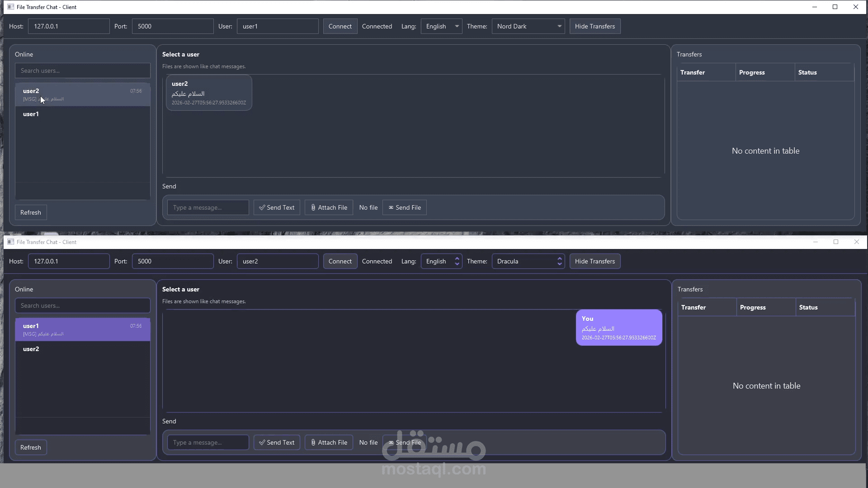Open Nord Dark theme dropdown
This screenshot has height=488, width=868.
tap(528, 26)
